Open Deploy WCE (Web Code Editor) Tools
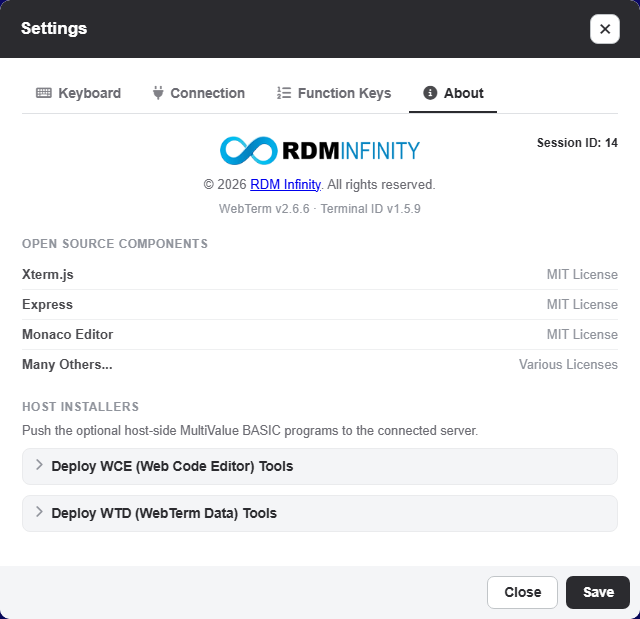The width and height of the screenshot is (640, 619). tap(320, 466)
